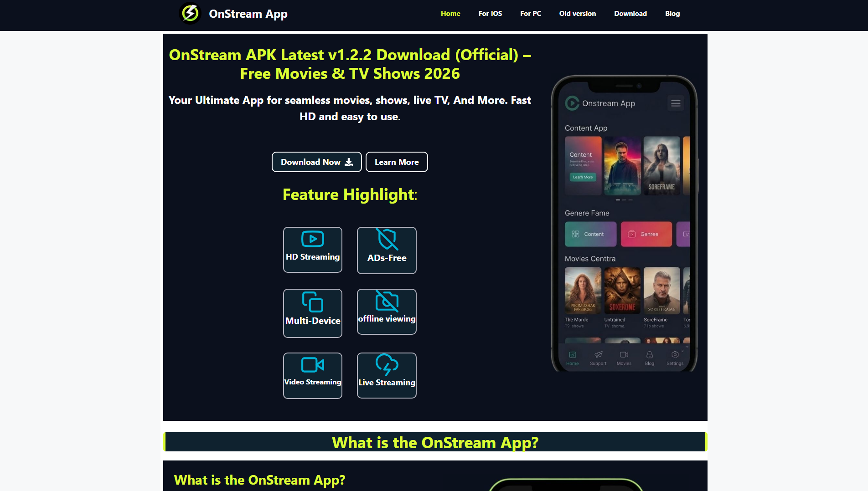The width and height of the screenshot is (868, 491).
Task: Open the hamburger menu in phone mockup
Action: coord(676,103)
